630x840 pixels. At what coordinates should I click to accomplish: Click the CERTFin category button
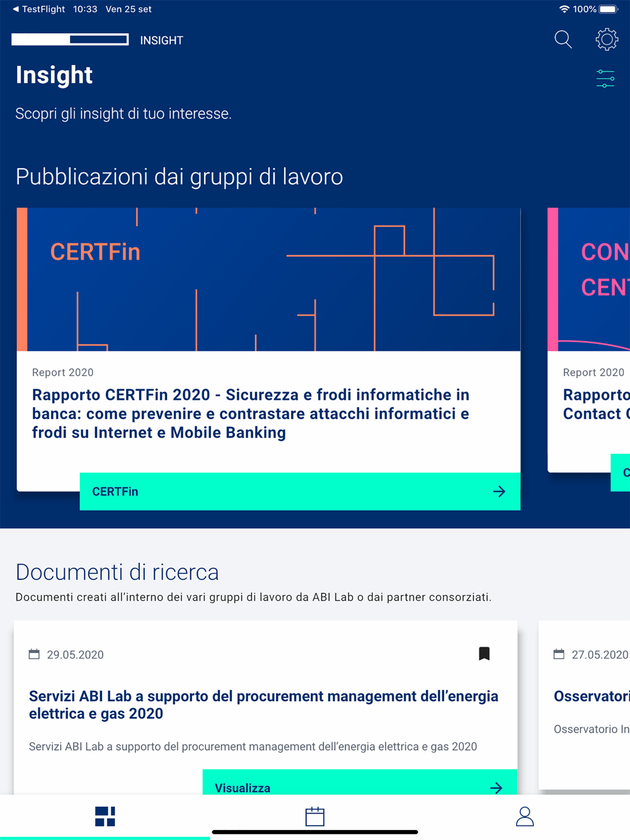(x=300, y=491)
